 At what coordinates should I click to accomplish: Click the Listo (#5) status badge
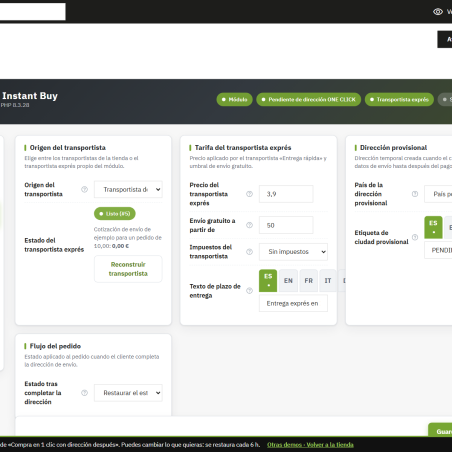115,214
